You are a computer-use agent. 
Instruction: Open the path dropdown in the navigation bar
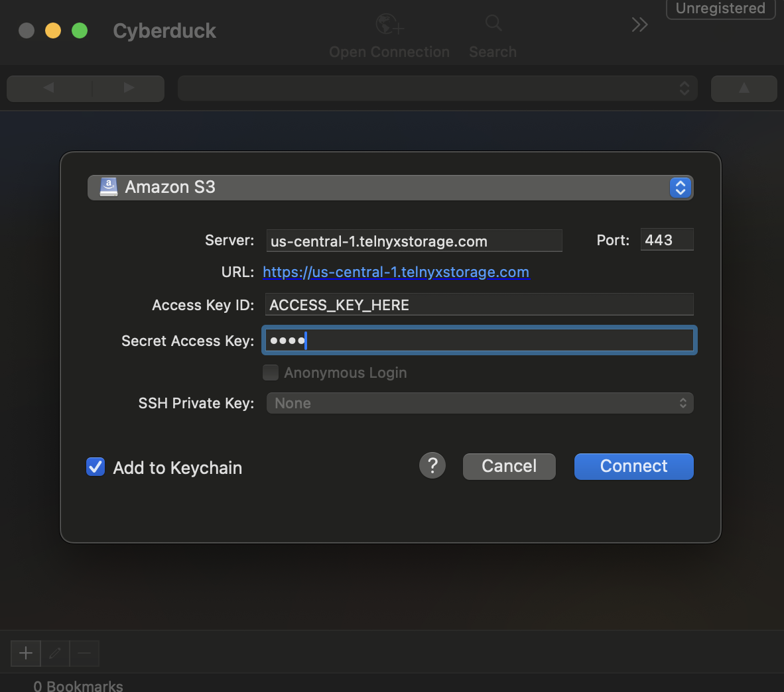click(x=438, y=88)
